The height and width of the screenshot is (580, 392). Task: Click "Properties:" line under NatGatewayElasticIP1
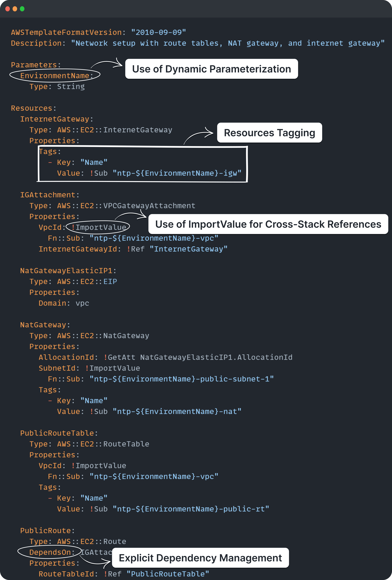tap(54, 293)
